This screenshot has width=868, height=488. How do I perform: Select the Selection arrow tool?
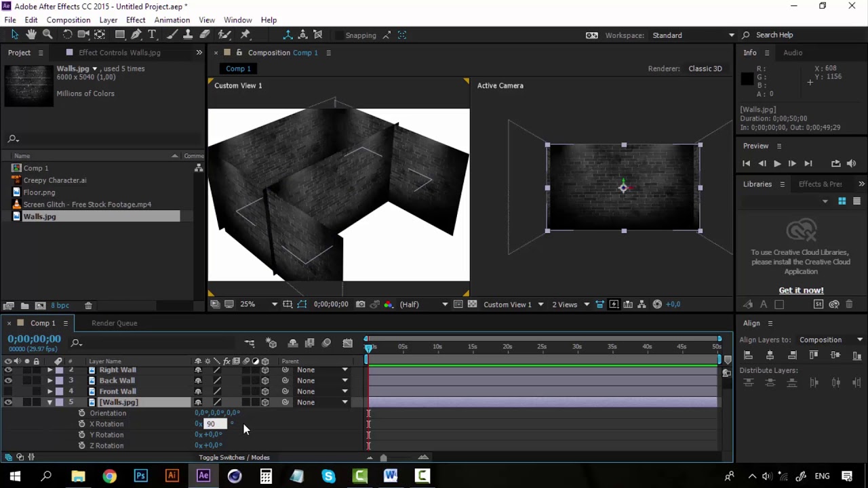point(15,35)
